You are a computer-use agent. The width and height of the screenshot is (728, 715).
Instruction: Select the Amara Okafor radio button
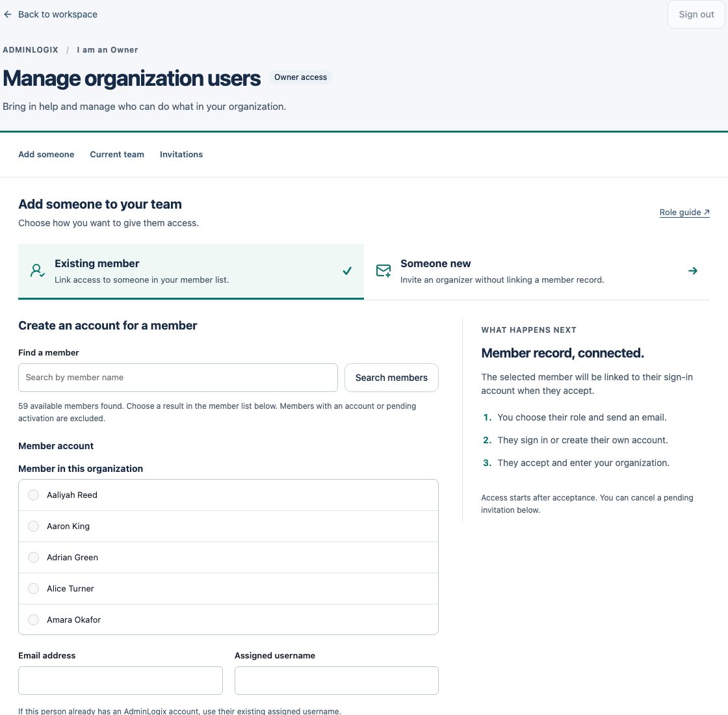pos(33,619)
